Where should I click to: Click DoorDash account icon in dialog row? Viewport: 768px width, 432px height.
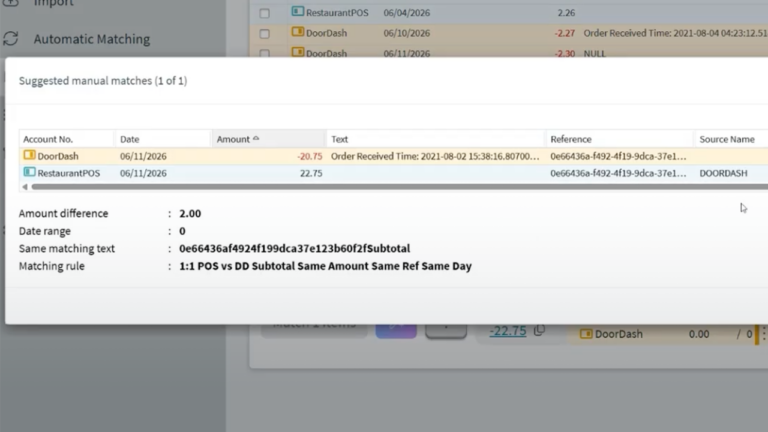coord(29,155)
